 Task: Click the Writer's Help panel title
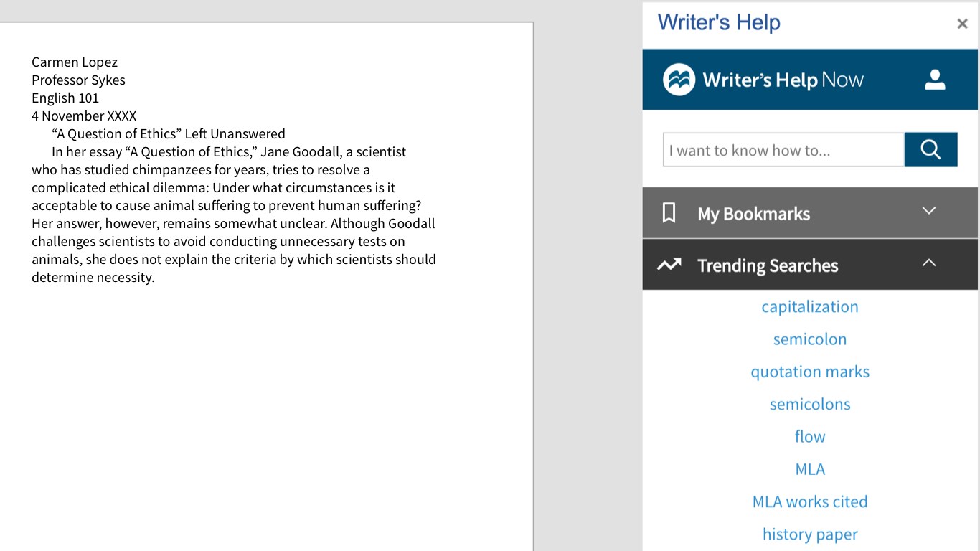click(719, 23)
